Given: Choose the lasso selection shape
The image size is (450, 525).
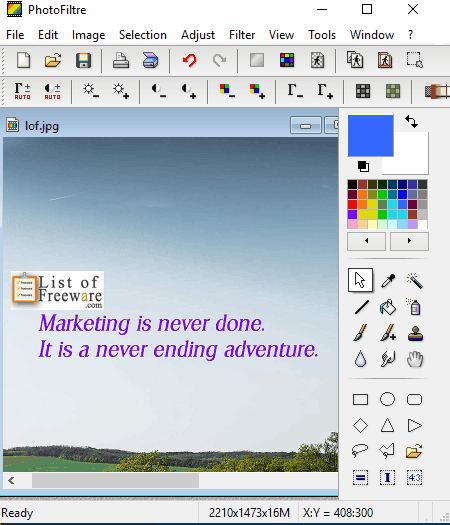Looking at the screenshot, I should pyautogui.click(x=360, y=451).
